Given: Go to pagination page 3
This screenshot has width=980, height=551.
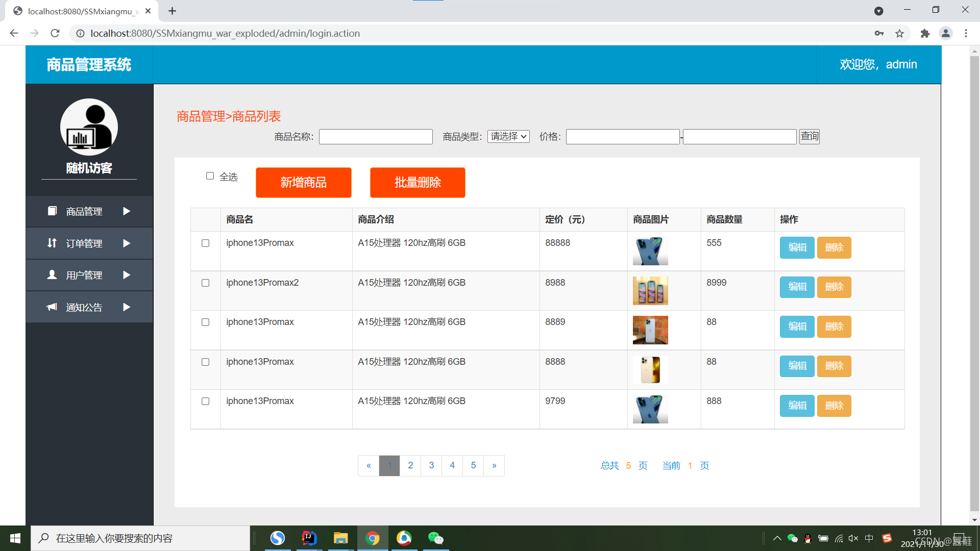Looking at the screenshot, I should 431,465.
